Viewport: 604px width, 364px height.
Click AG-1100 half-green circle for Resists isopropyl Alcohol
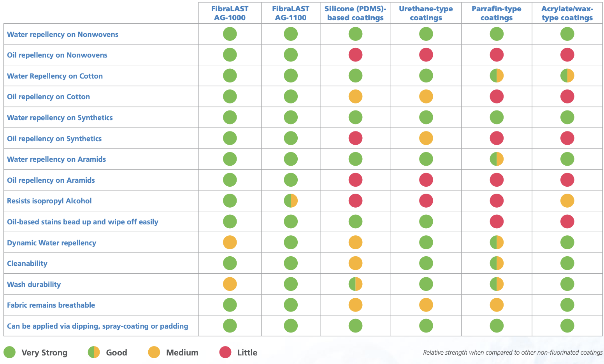pos(291,201)
